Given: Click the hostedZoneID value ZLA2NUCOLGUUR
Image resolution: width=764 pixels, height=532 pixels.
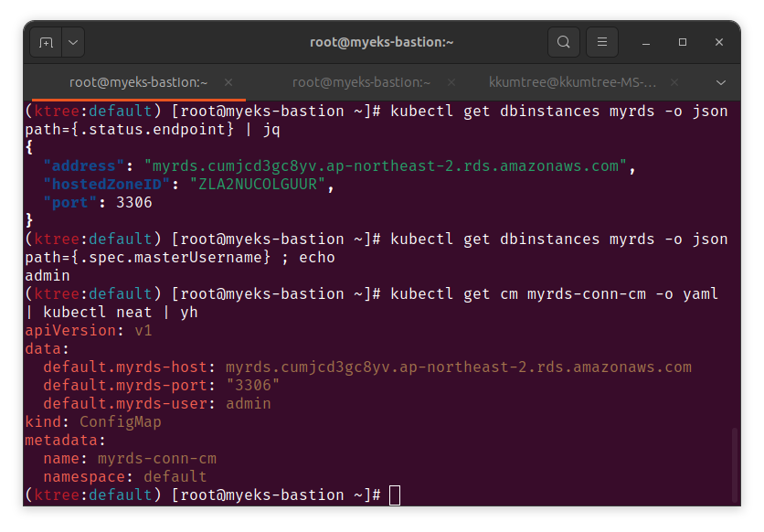Looking at the screenshot, I should [258, 184].
